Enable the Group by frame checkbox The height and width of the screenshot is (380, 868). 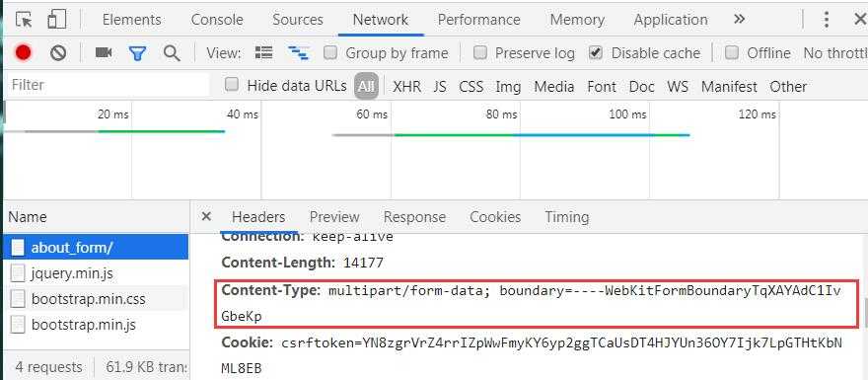pos(330,52)
